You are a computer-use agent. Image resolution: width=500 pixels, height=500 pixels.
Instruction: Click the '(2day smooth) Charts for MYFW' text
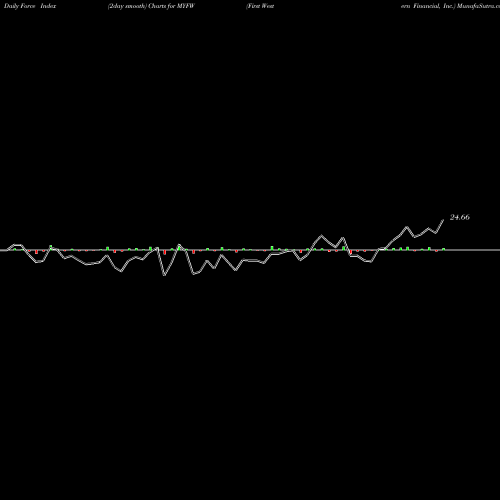tap(151, 6)
